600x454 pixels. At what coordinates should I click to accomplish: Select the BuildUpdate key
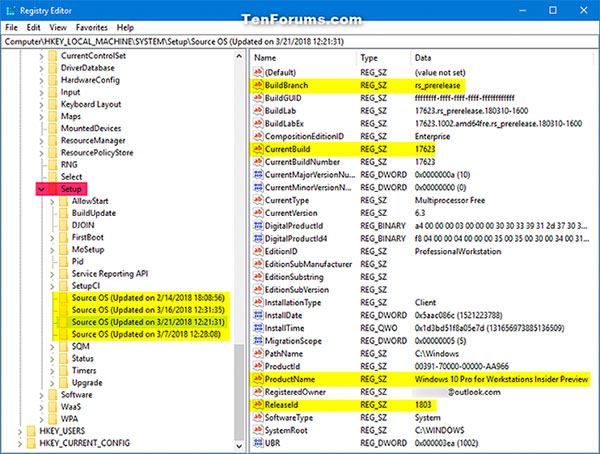click(94, 213)
